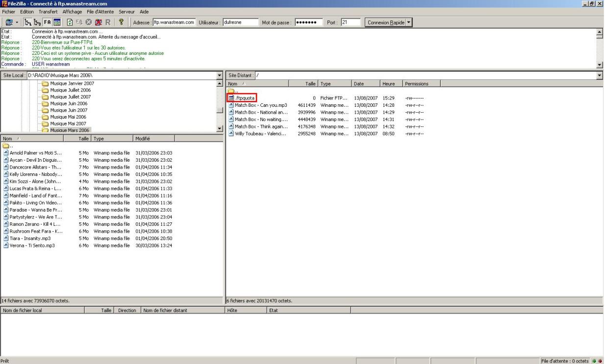Click the Connexion Rapide button
This screenshot has height=364, width=606.
tap(385, 22)
